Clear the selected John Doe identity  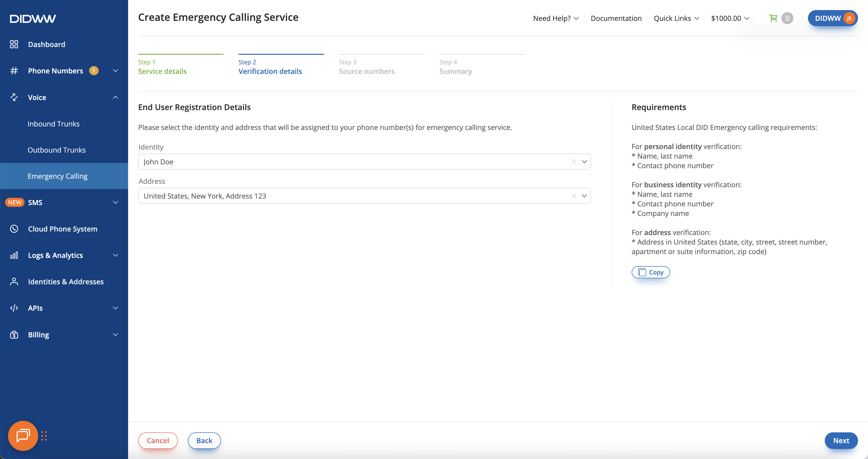(x=573, y=162)
